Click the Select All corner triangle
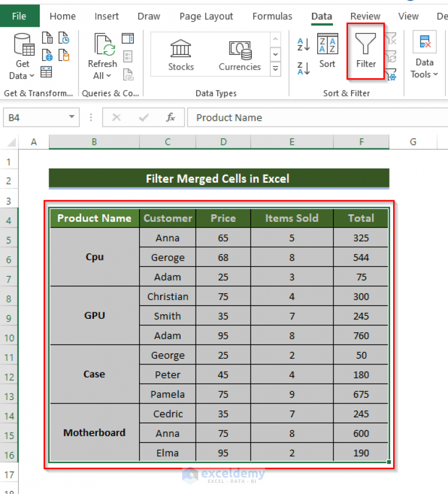448x494 pixels. coord(11,142)
